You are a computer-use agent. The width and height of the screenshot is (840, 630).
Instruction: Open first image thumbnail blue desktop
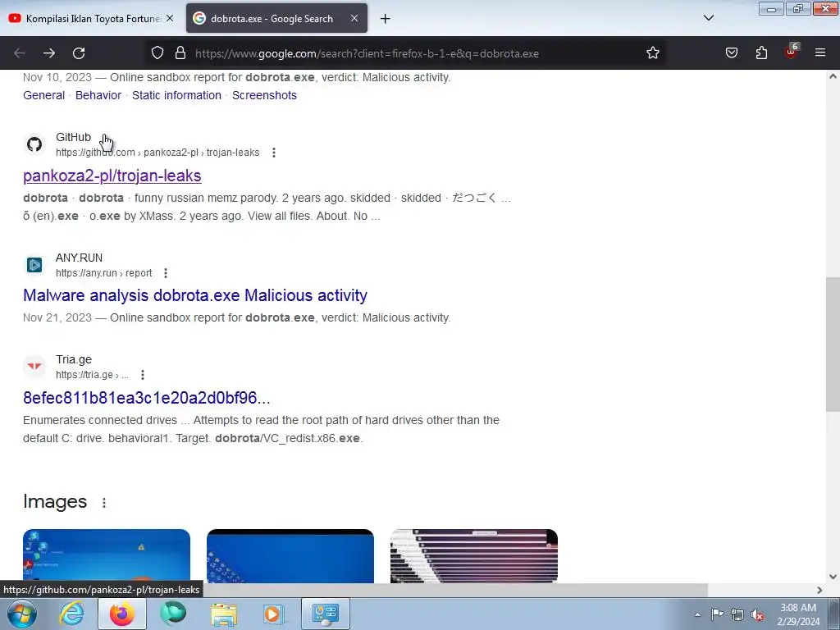pos(107,556)
